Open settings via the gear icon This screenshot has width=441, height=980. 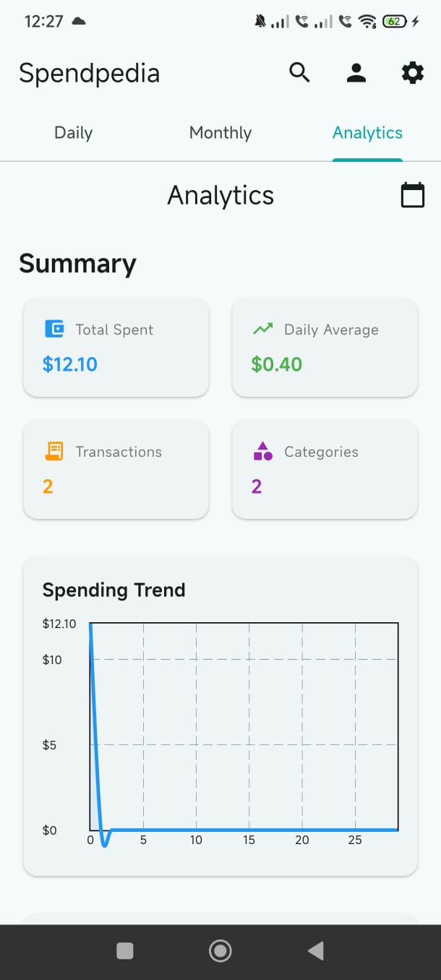412,72
